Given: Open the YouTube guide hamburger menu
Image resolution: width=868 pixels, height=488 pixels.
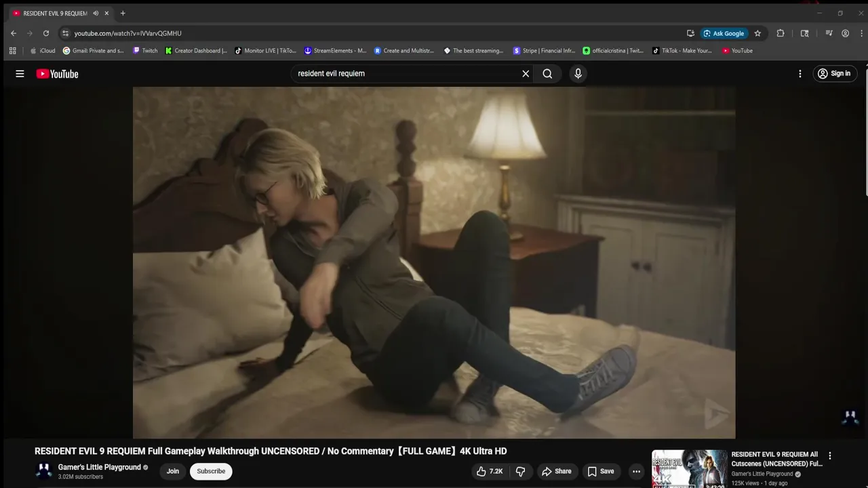Looking at the screenshot, I should coord(20,74).
